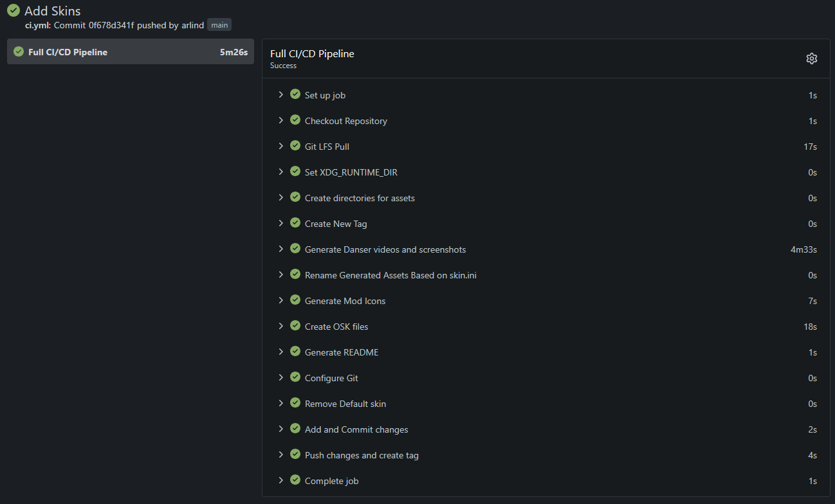Click the status check beside Create OSK files

[295, 326]
